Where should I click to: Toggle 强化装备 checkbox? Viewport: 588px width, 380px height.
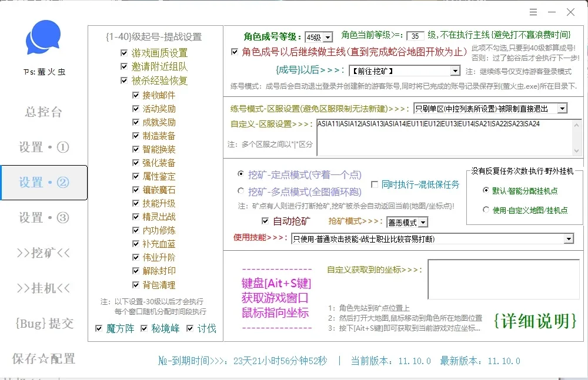pos(136,163)
